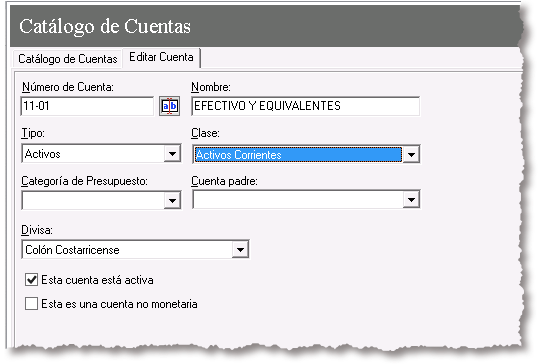Focus the Número de Cuenta field

click(87, 106)
